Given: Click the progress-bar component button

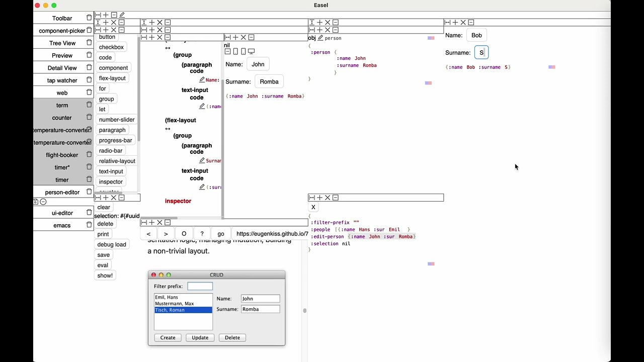Looking at the screenshot, I should point(115,140).
